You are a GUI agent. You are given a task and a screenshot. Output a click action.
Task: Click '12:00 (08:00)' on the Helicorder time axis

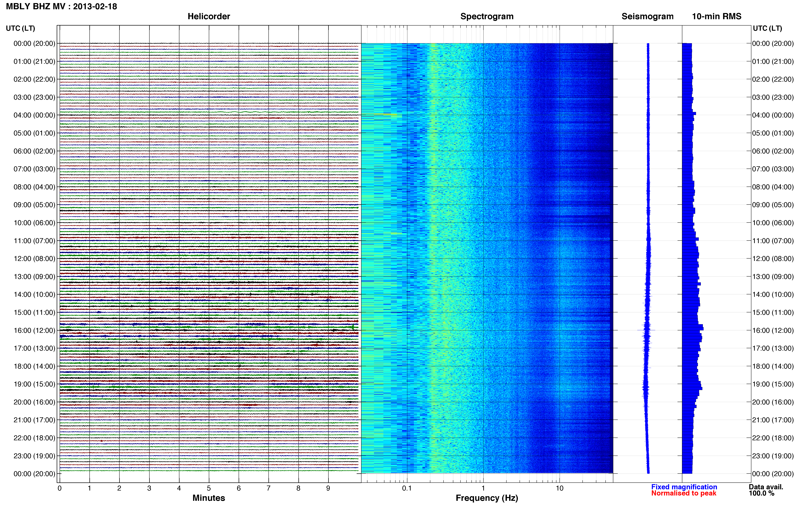coord(35,259)
